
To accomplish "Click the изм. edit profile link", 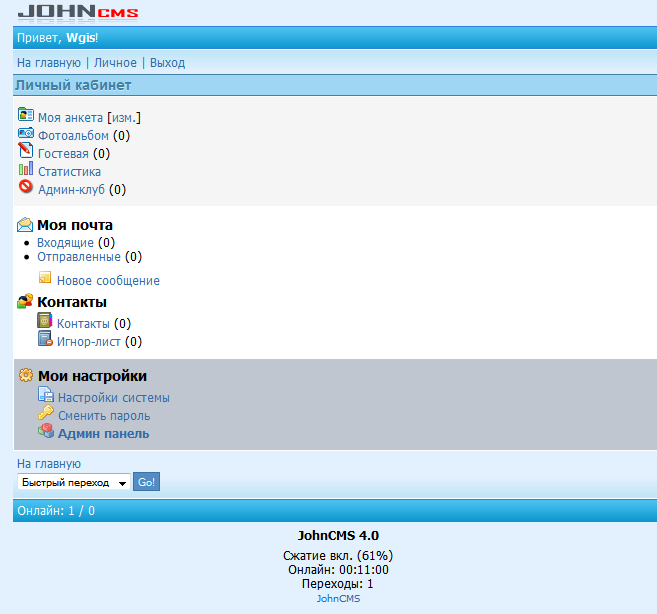I will pos(124,118).
